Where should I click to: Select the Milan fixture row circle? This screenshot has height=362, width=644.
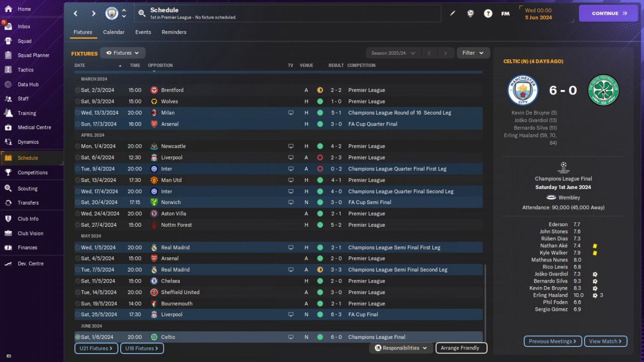[77, 113]
